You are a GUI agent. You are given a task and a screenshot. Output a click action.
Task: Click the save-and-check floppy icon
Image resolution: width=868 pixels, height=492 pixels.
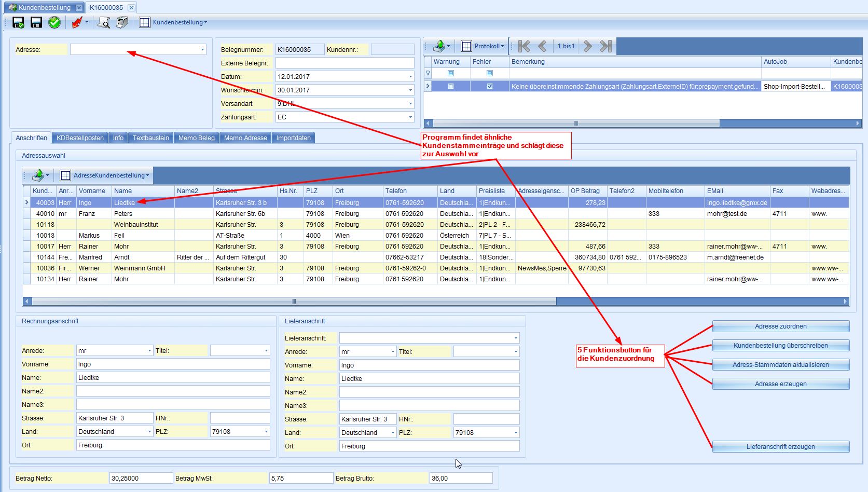pyautogui.click(x=18, y=22)
